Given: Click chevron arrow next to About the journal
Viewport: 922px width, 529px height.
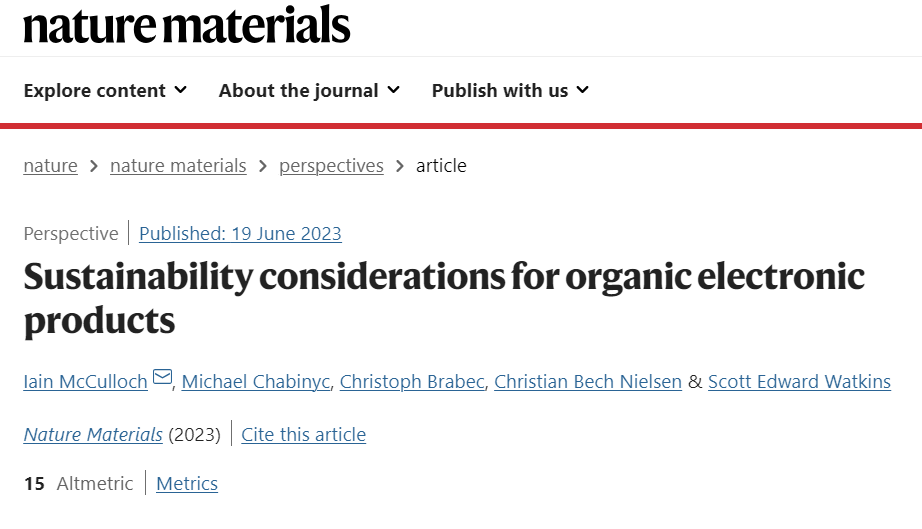Looking at the screenshot, I should [394, 90].
